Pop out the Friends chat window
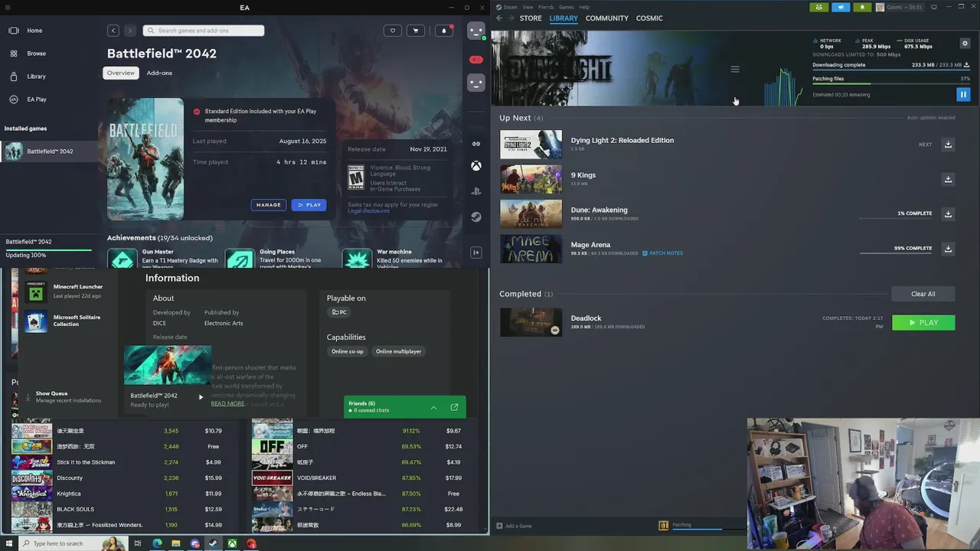This screenshot has width=980, height=551. coord(454,407)
